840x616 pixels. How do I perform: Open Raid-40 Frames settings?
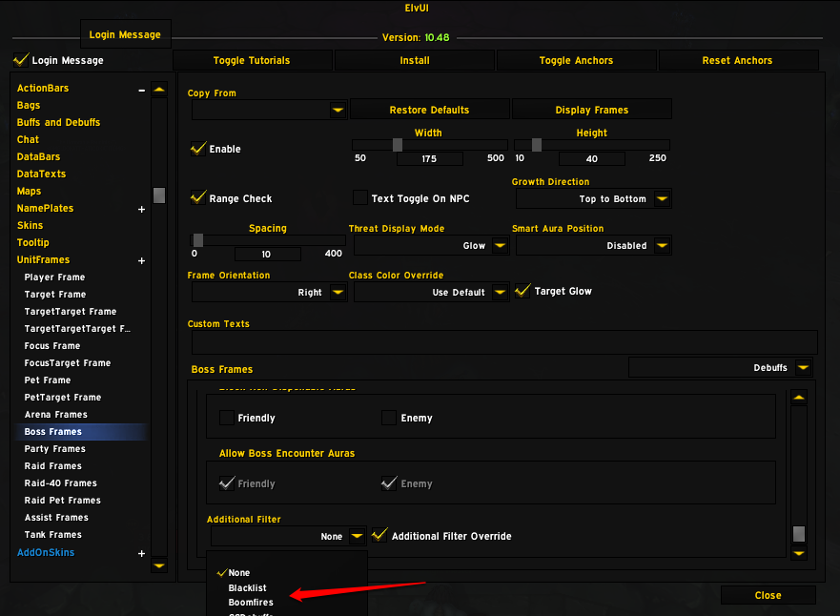(x=61, y=483)
